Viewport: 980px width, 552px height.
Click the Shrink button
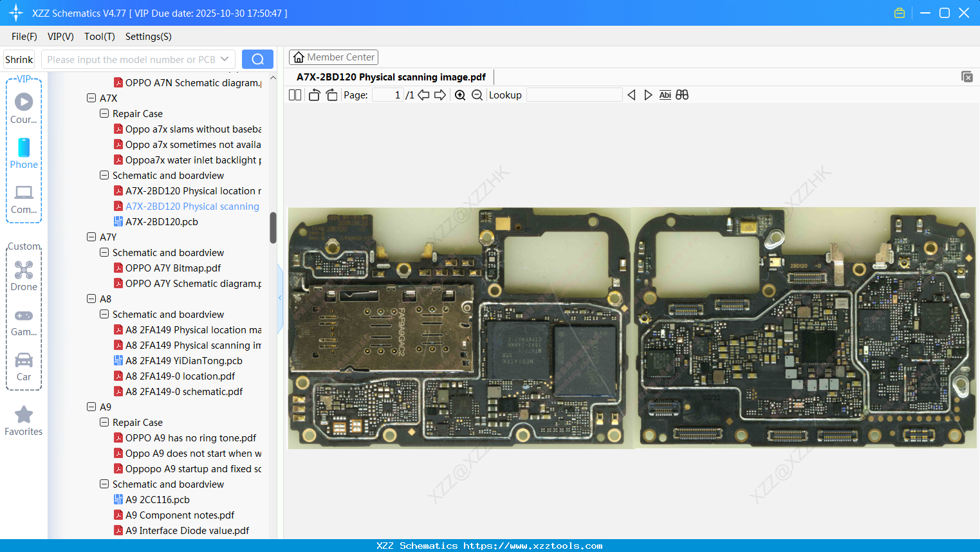19,59
